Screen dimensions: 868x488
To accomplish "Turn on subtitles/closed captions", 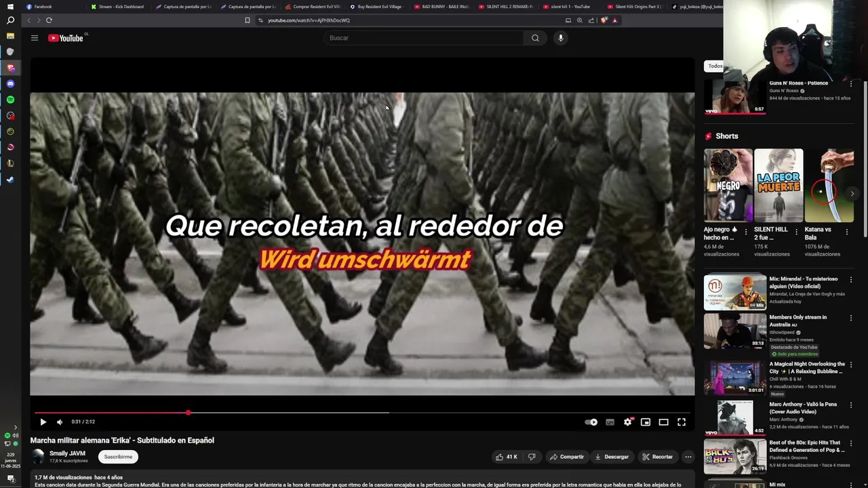I will (610, 422).
